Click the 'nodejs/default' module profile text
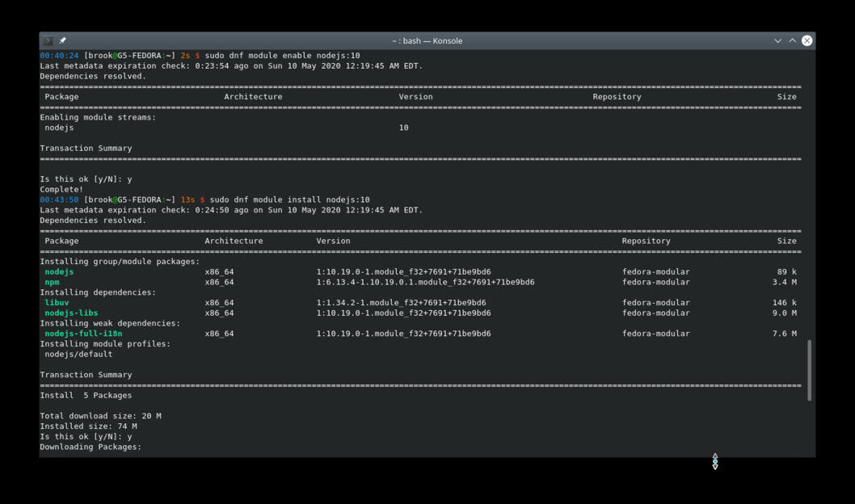The width and height of the screenshot is (855, 504). tap(78, 354)
